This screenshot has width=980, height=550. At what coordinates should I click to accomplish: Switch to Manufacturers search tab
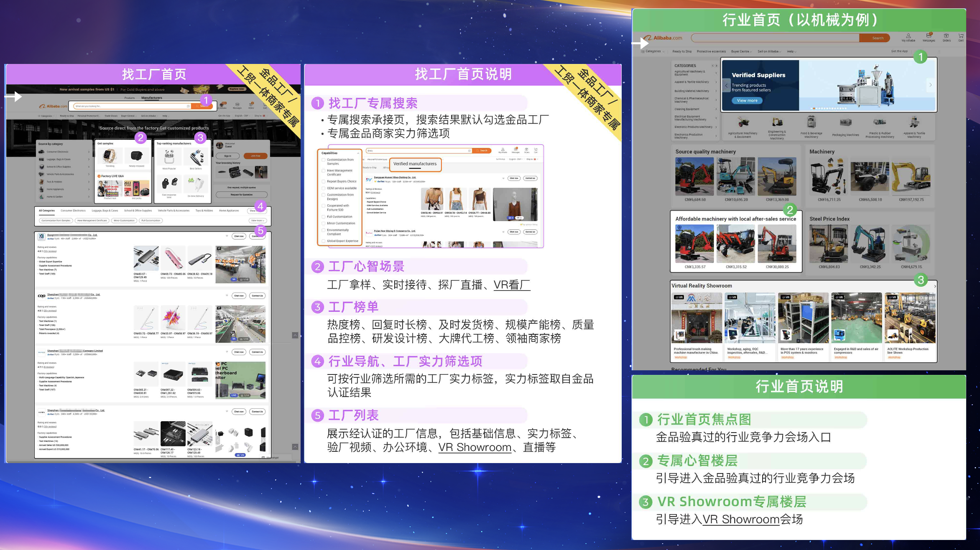pos(152,98)
